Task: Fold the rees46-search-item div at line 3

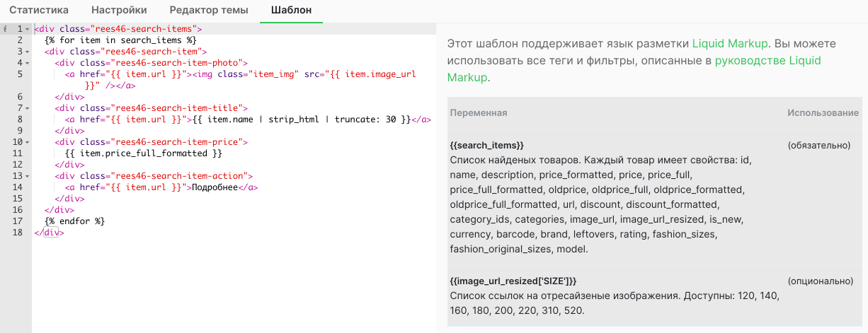Action: click(27, 52)
